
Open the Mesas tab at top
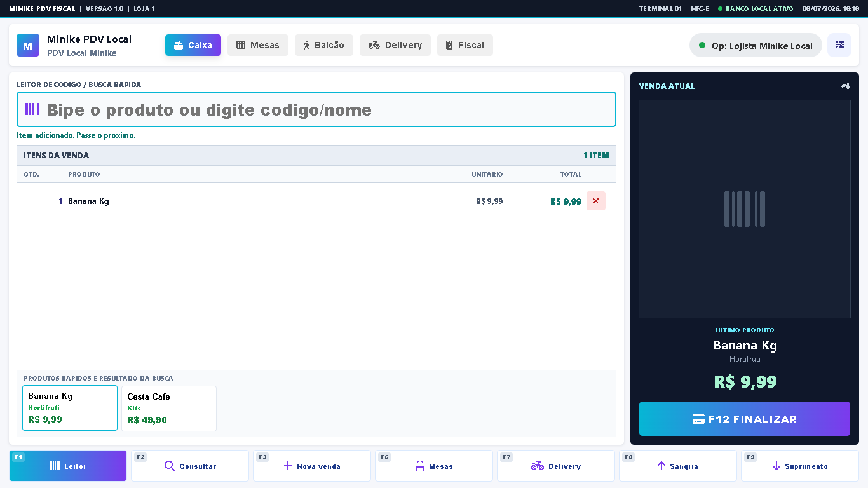coord(258,45)
